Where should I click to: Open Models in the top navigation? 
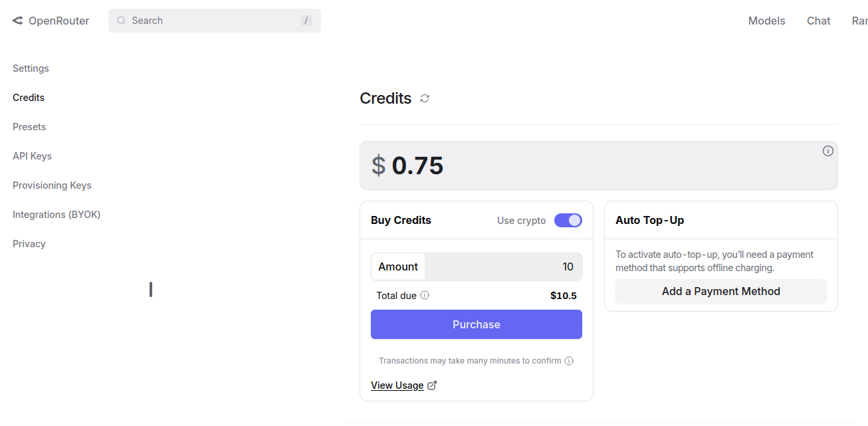point(766,21)
